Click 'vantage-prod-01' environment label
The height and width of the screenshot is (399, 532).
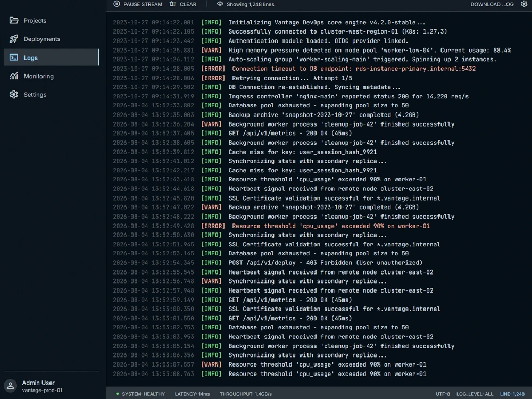(42, 390)
